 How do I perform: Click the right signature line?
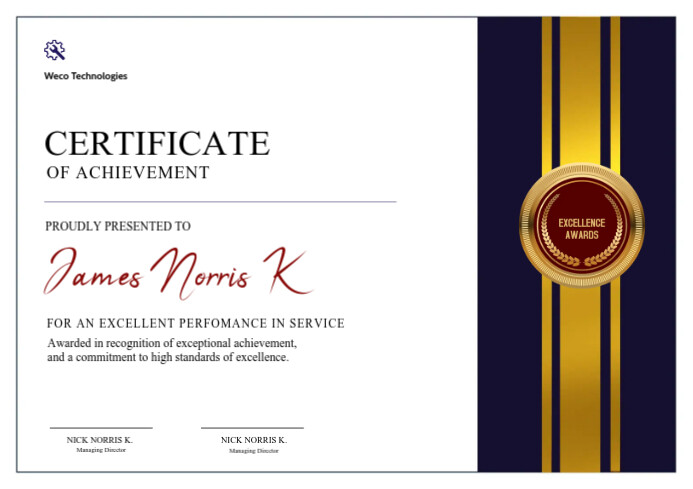[252, 428]
